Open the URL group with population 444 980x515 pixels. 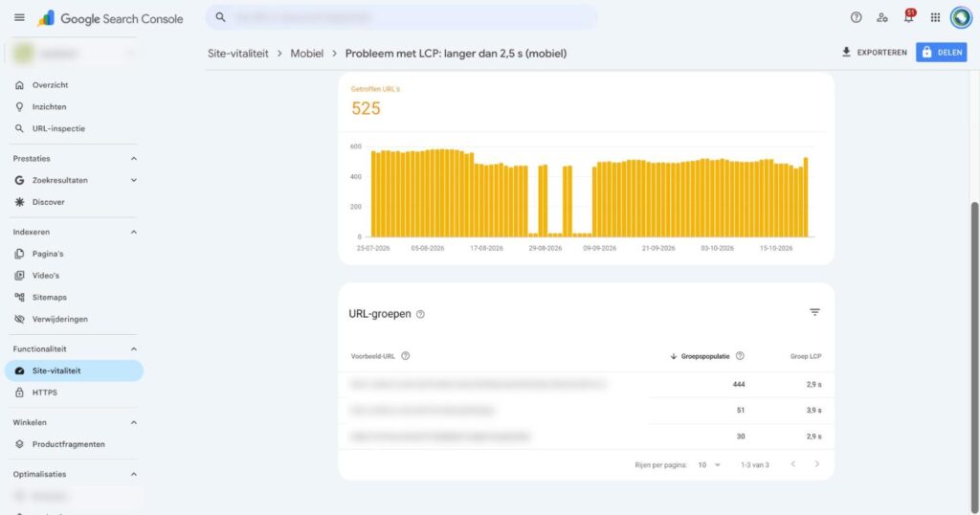(587, 385)
